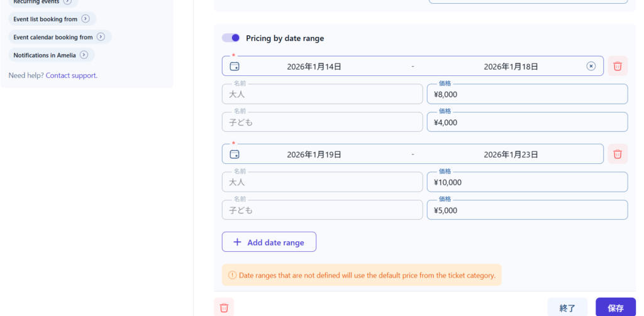This screenshot has height=316, width=644.
Task: Click arrow icon on Event list booking tag
Action: [x=86, y=19]
